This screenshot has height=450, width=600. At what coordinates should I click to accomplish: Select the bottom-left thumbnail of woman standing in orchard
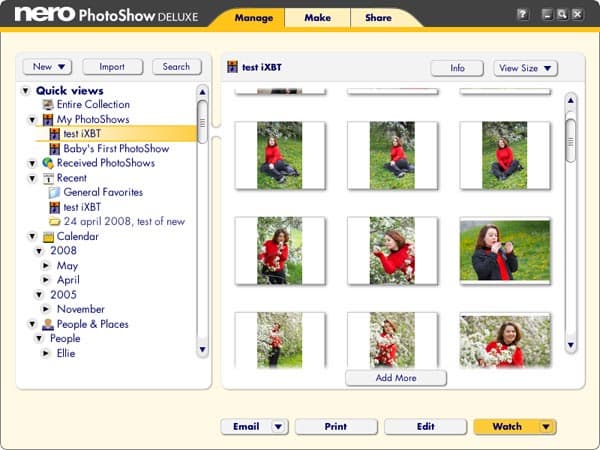click(280, 340)
